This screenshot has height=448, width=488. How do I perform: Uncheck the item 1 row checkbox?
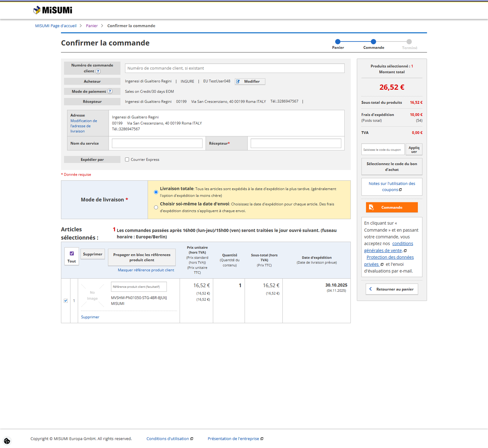click(x=66, y=301)
